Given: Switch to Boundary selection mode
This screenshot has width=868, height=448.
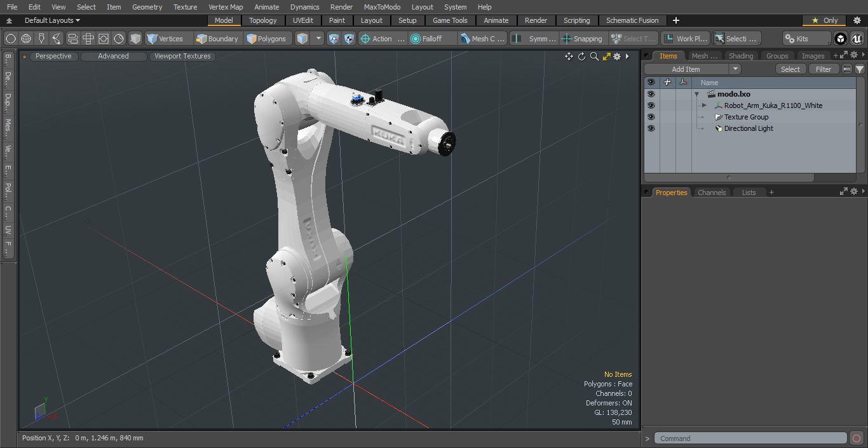Looking at the screenshot, I should point(217,39).
